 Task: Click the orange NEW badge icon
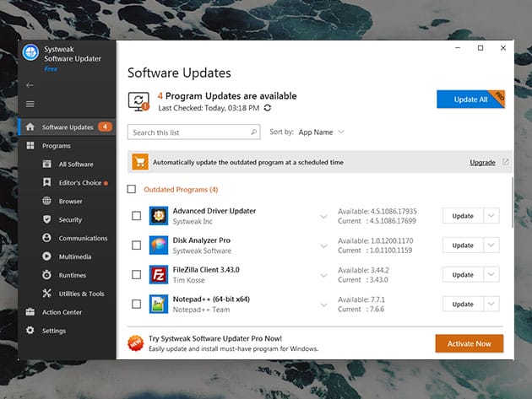pos(136,343)
